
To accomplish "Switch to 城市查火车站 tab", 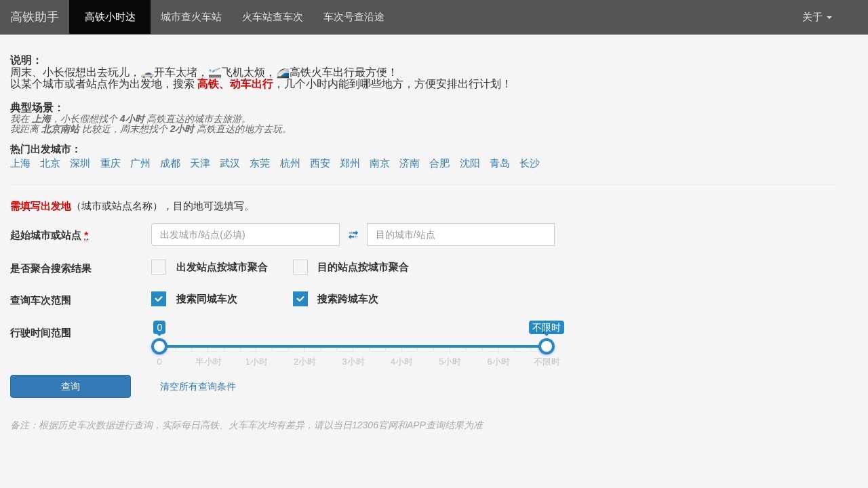I will point(191,17).
